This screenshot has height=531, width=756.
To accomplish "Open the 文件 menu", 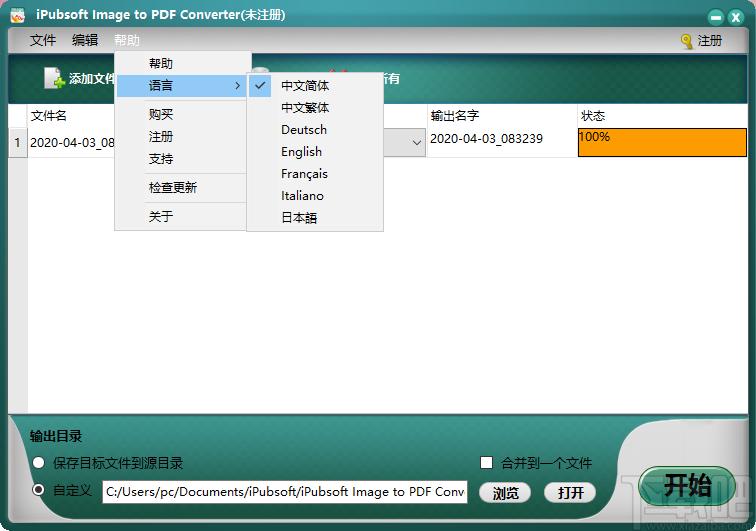I will (x=42, y=40).
